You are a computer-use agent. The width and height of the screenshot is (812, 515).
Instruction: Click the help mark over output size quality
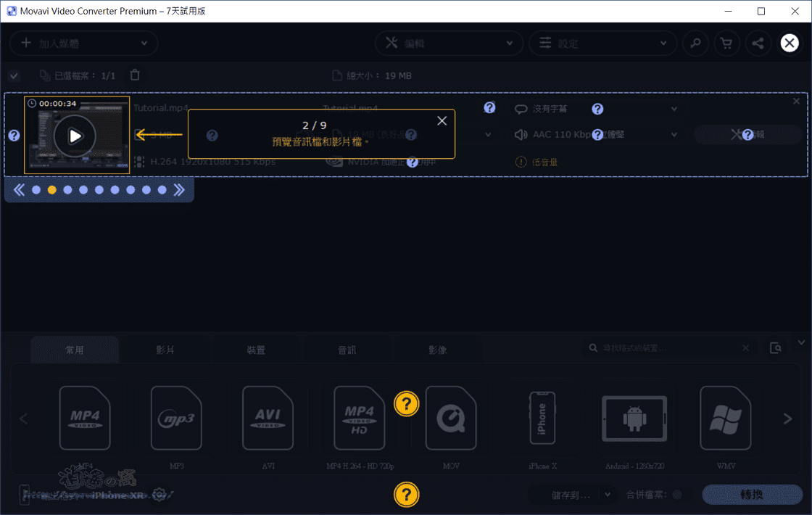411,135
